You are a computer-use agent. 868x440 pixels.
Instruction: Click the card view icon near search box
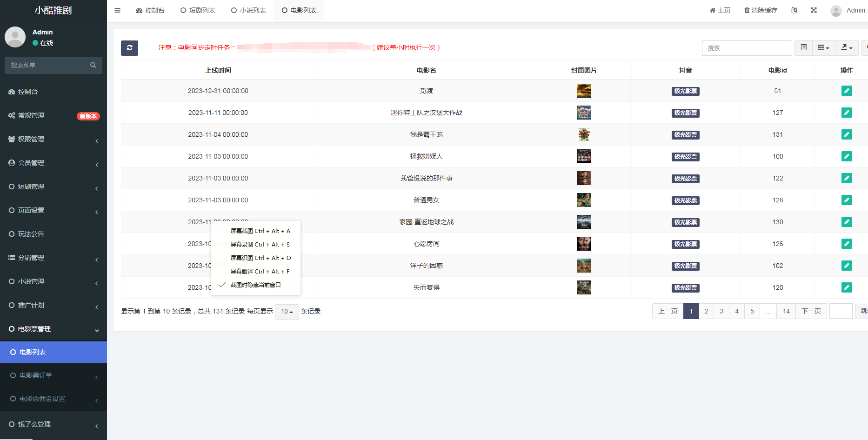(x=803, y=48)
